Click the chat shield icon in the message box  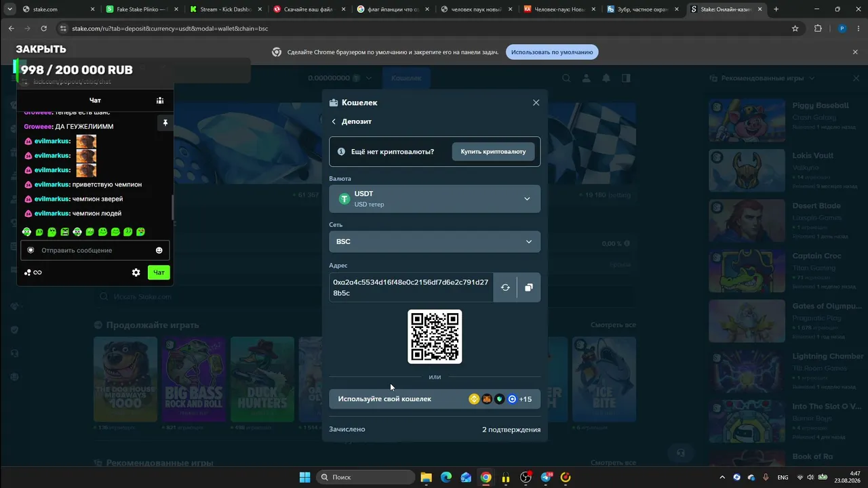[x=31, y=250]
